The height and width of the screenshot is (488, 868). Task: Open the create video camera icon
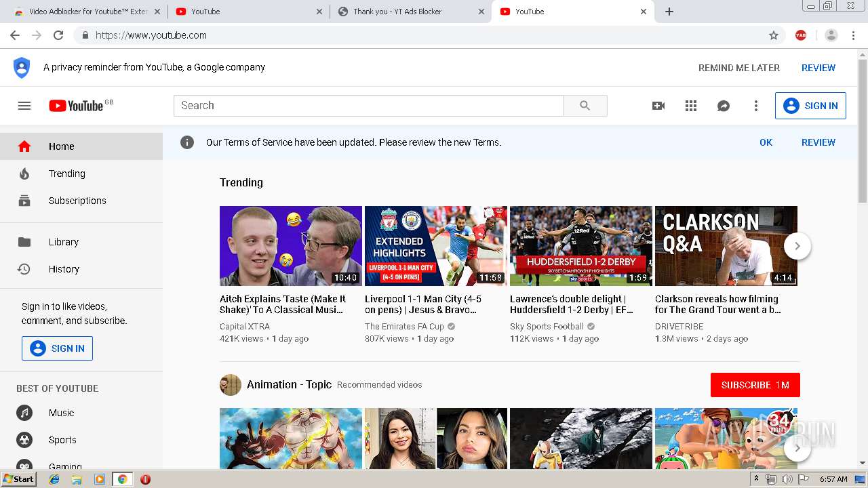(658, 106)
